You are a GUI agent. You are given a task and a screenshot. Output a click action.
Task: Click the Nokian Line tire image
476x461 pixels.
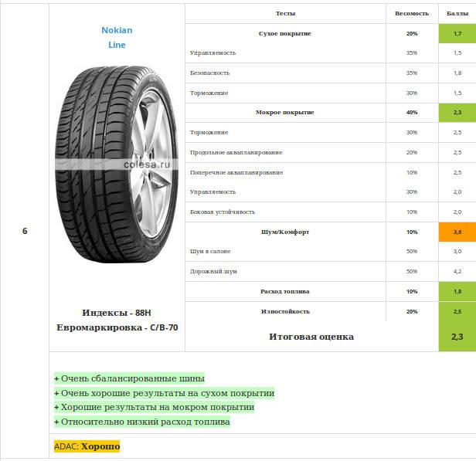[117, 164]
